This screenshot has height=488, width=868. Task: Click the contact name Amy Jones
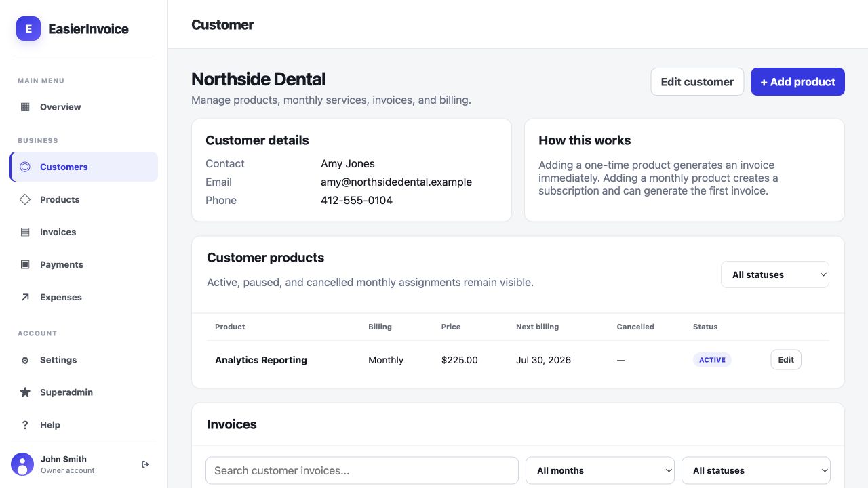tap(348, 163)
